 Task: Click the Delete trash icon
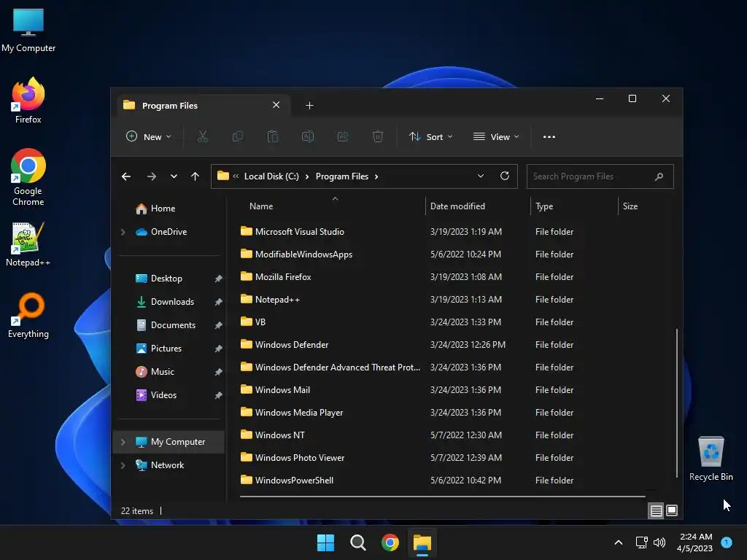tap(378, 136)
